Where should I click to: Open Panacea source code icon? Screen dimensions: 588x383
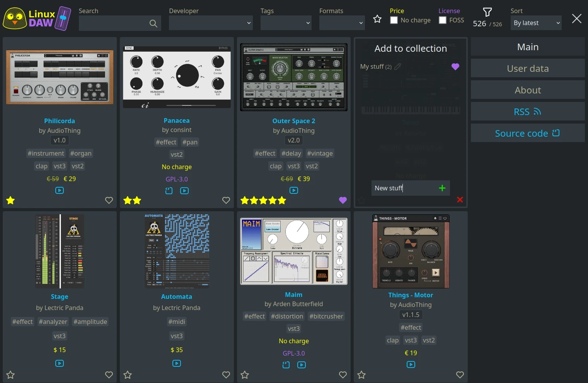(x=169, y=191)
